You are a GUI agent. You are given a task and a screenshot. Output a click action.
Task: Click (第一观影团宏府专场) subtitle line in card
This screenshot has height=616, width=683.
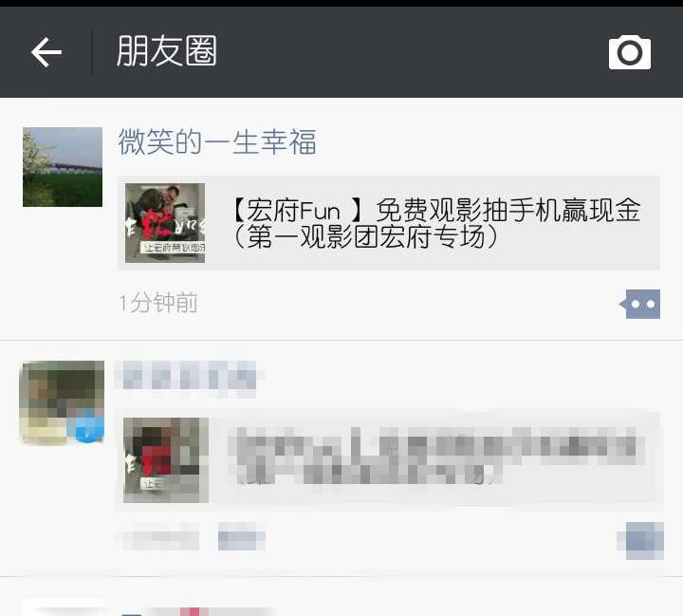(x=365, y=236)
